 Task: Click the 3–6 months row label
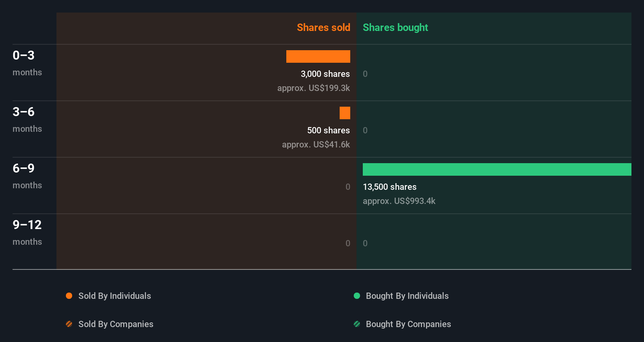coord(27,119)
